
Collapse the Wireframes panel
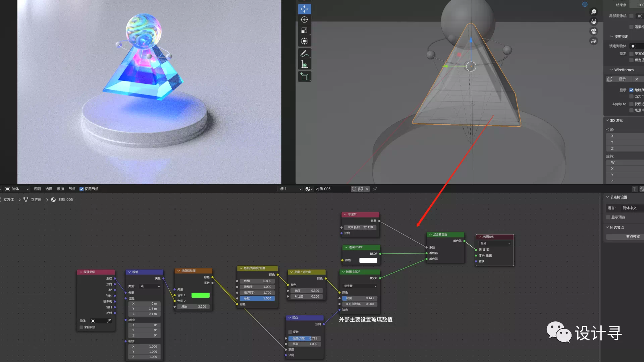pos(611,70)
